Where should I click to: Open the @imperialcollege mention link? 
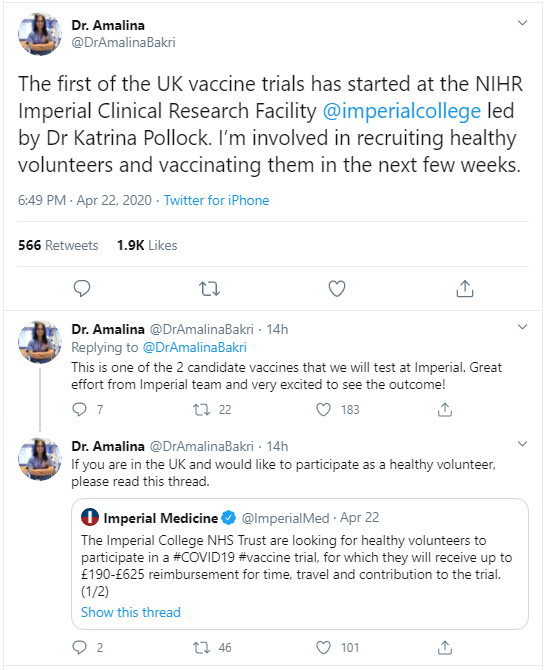tap(402, 111)
